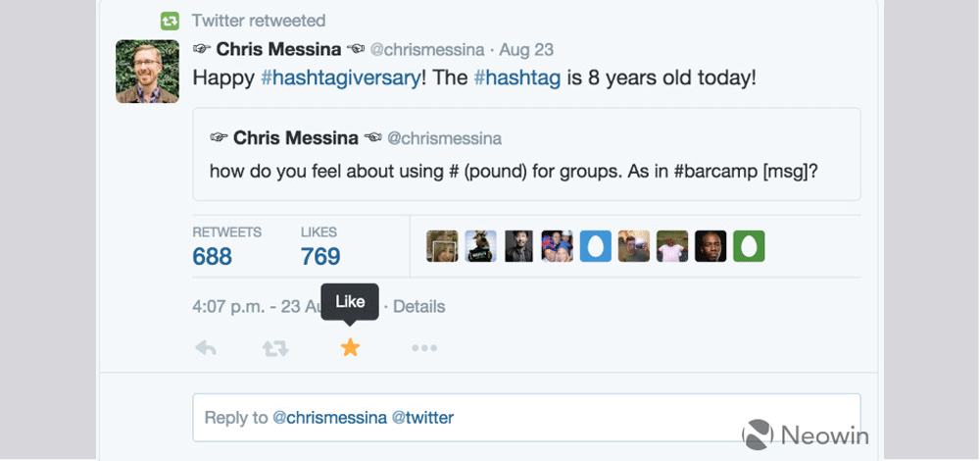This screenshot has width=980, height=461.
Task: Click the green retweeted indicator icon
Action: [171, 21]
